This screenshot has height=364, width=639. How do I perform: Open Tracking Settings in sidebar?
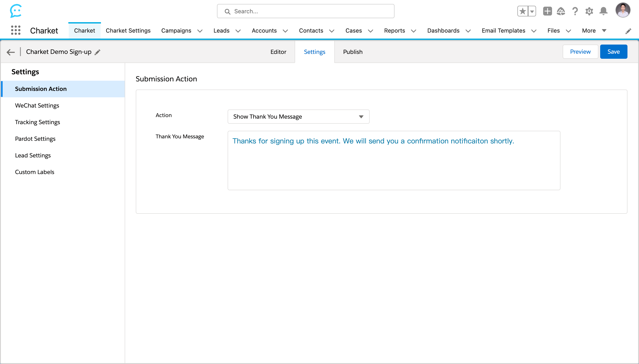click(x=63, y=122)
